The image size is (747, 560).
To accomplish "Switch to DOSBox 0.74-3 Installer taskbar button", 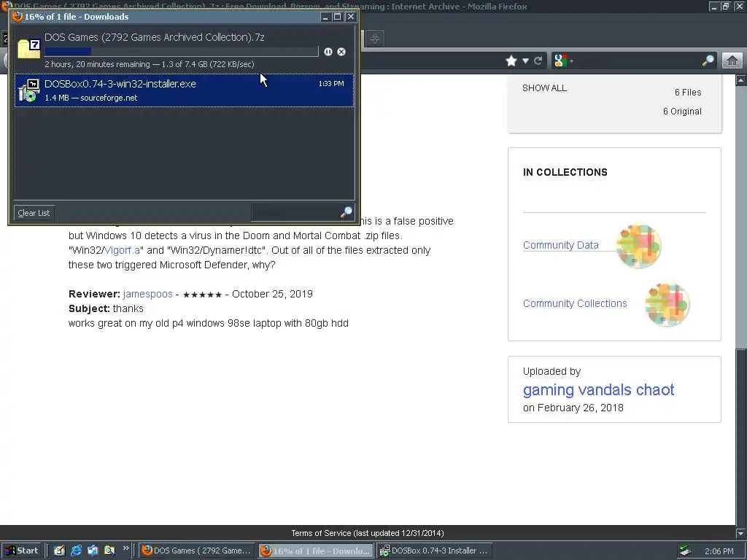I will 435,551.
